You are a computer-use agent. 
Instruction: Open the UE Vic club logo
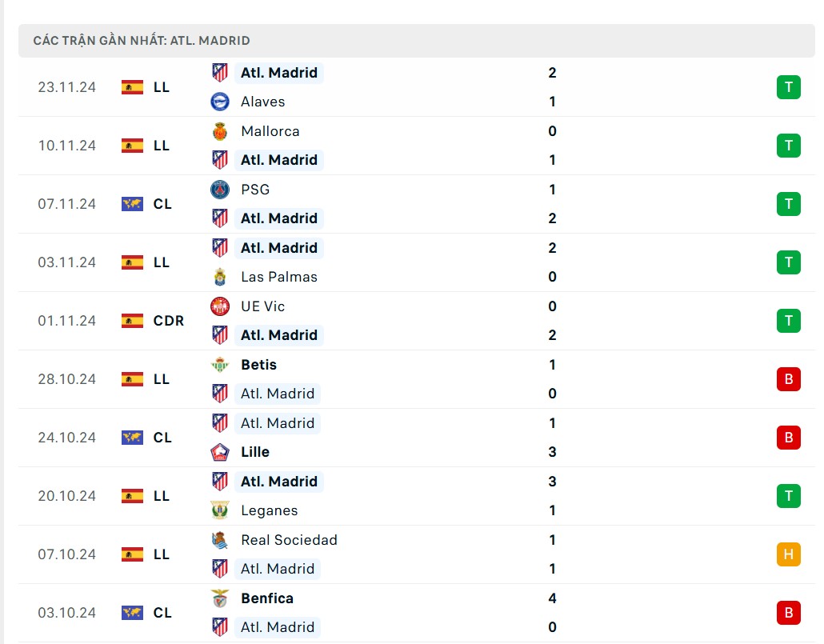pos(219,306)
